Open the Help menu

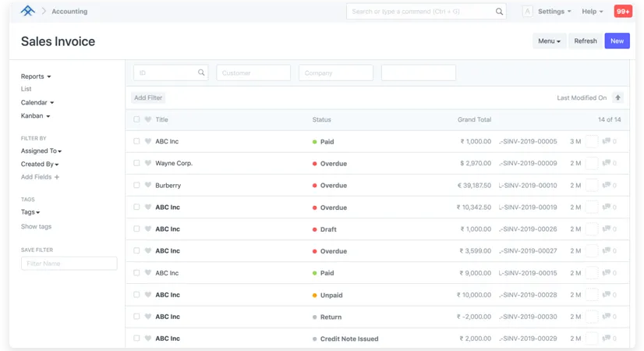(x=592, y=12)
